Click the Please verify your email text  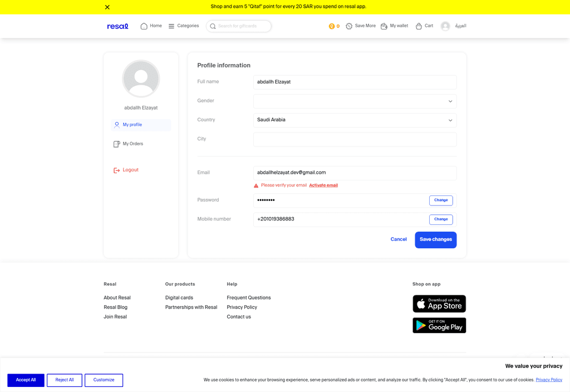click(284, 185)
